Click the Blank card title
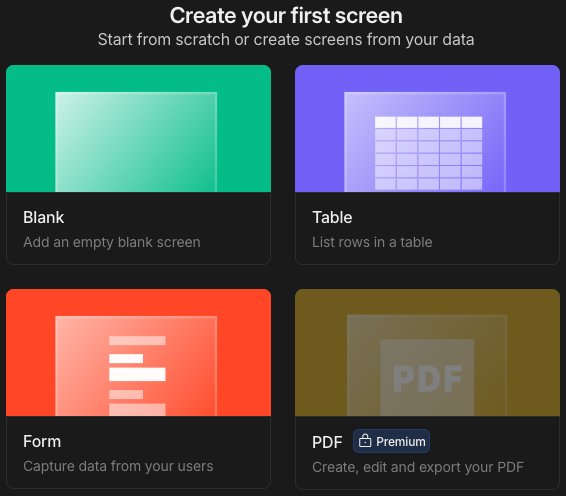Screen dimensions: 566x496 pyautogui.click(x=44, y=217)
